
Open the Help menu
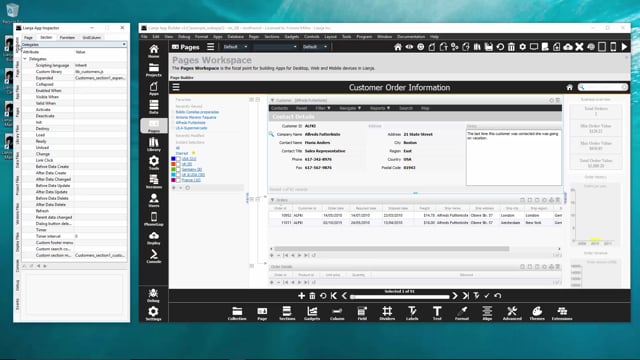tap(434, 37)
